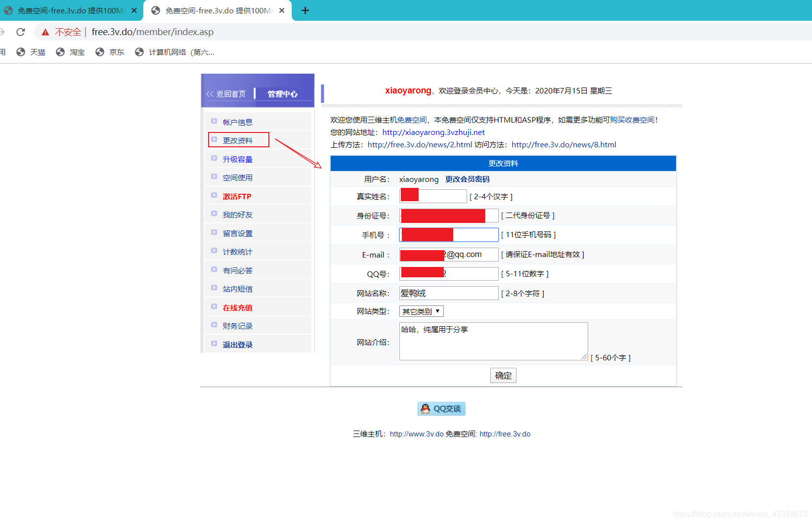Open the 退出登录 logout menu item
Viewport: 812px width, 523px height.
(x=237, y=344)
